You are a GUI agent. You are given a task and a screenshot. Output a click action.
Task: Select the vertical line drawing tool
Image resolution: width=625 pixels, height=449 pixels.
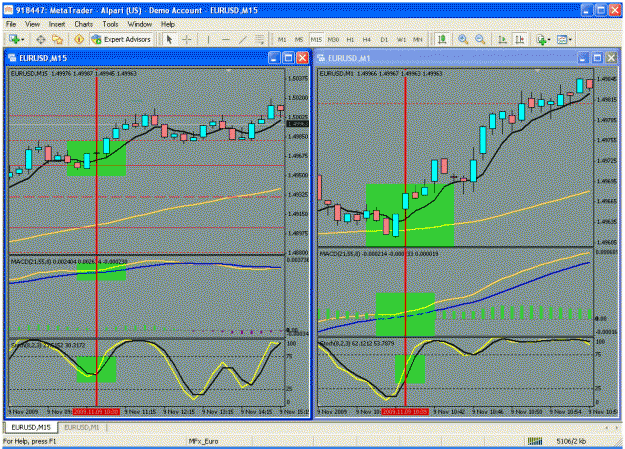point(208,39)
